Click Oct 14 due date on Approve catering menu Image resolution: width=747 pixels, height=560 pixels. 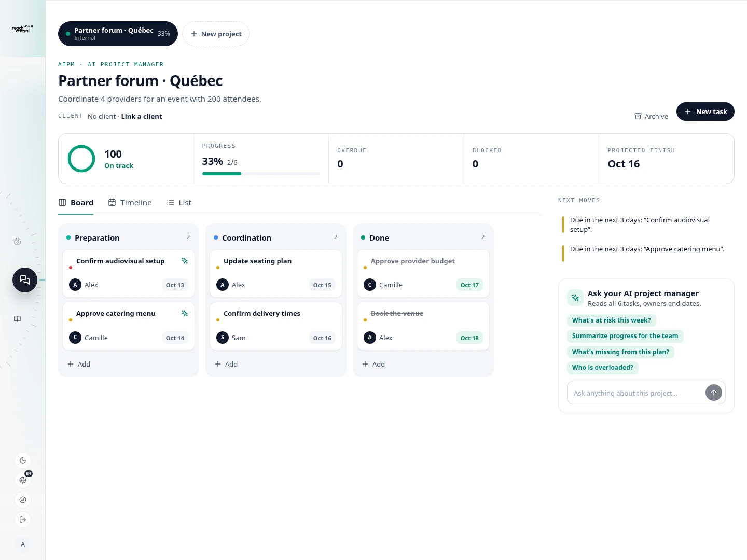coord(175,338)
